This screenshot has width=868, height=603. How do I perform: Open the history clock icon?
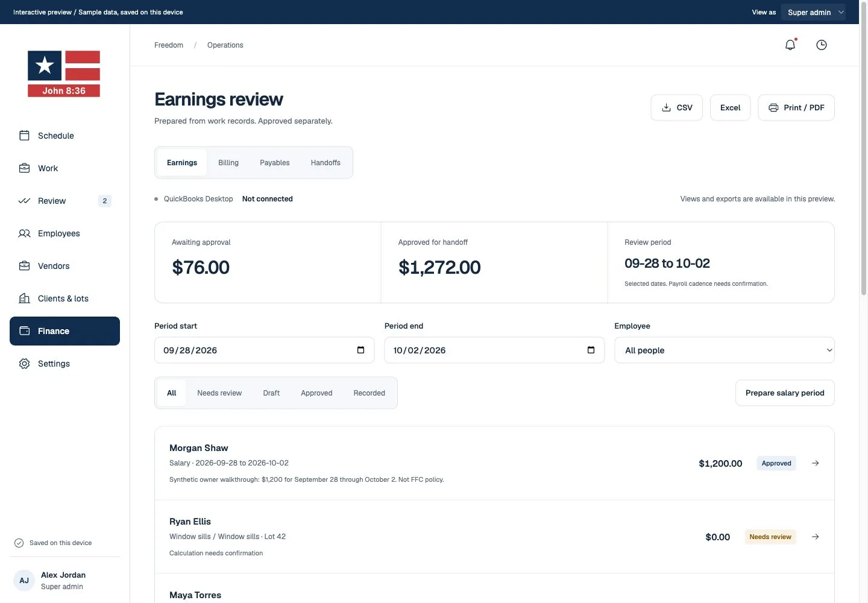[821, 45]
